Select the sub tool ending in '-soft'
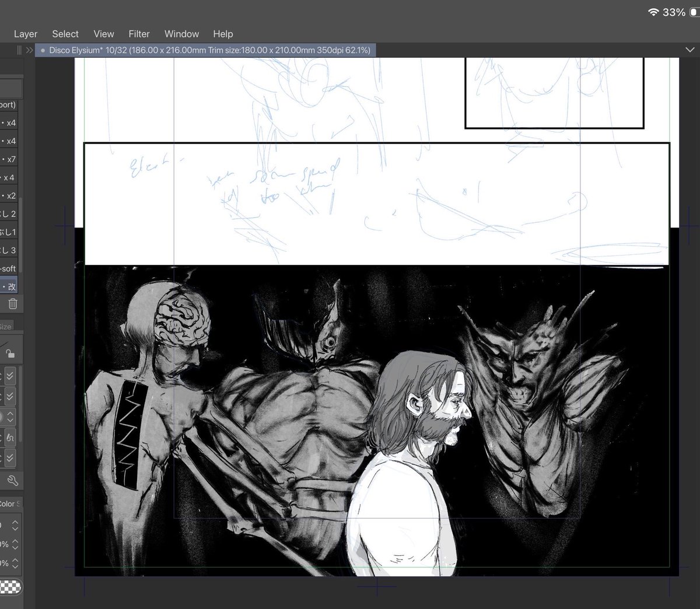 9,268
